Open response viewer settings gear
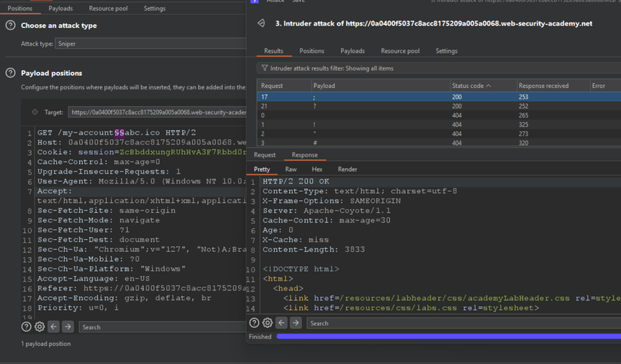Viewport: 621px width, 364px height. click(268, 323)
